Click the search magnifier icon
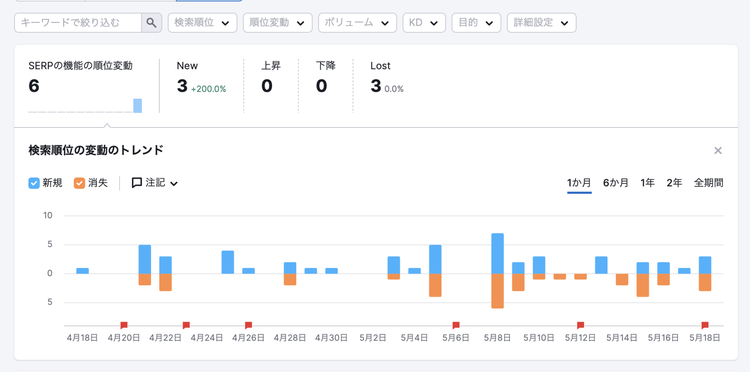The height and width of the screenshot is (372, 750). pyautogui.click(x=152, y=22)
